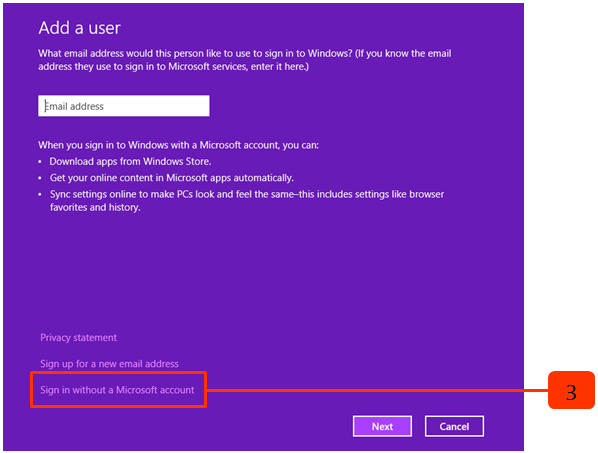Select Sign up for a new email address
The height and width of the screenshot is (453, 598).
pyautogui.click(x=109, y=363)
